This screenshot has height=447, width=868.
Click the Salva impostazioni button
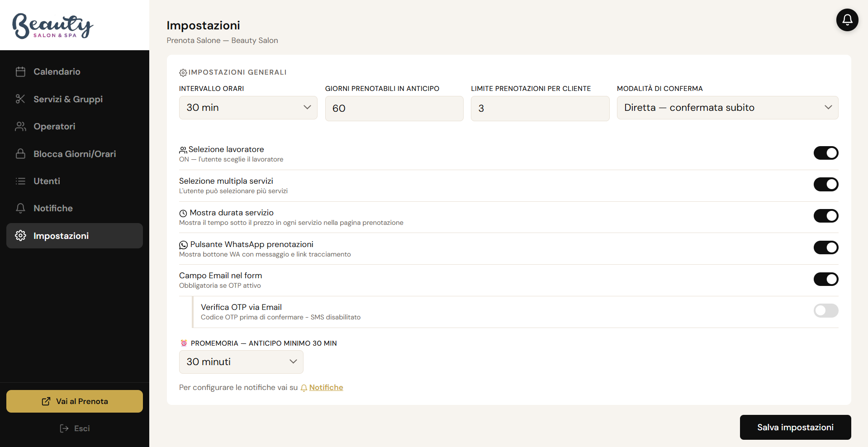(x=795, y=427)
